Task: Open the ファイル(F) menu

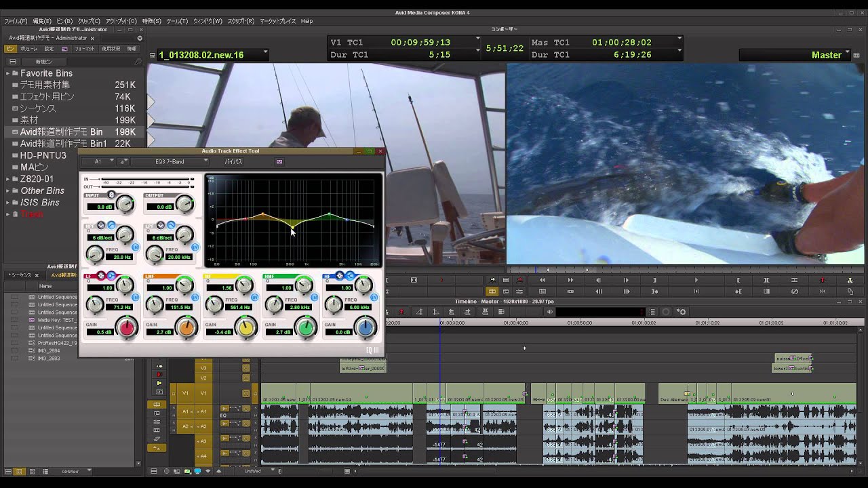Action: [16, 22]
